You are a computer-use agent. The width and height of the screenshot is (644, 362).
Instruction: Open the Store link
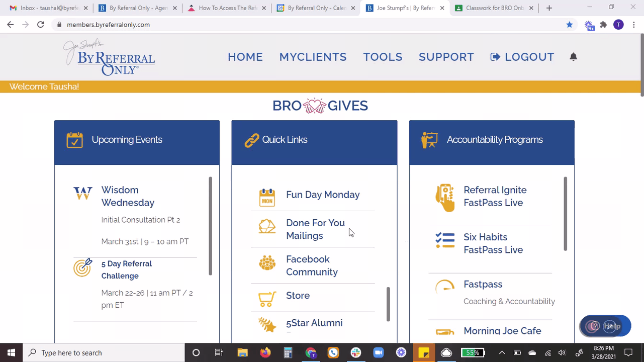298,296
